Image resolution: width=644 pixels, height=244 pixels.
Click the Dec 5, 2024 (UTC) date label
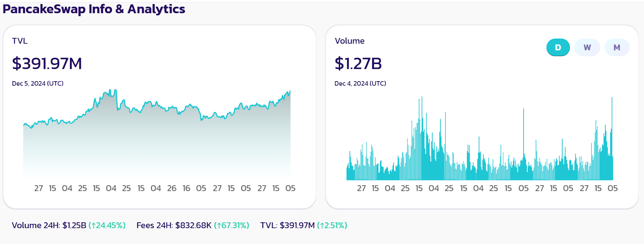pyautogui.click(x=38, y=83)
